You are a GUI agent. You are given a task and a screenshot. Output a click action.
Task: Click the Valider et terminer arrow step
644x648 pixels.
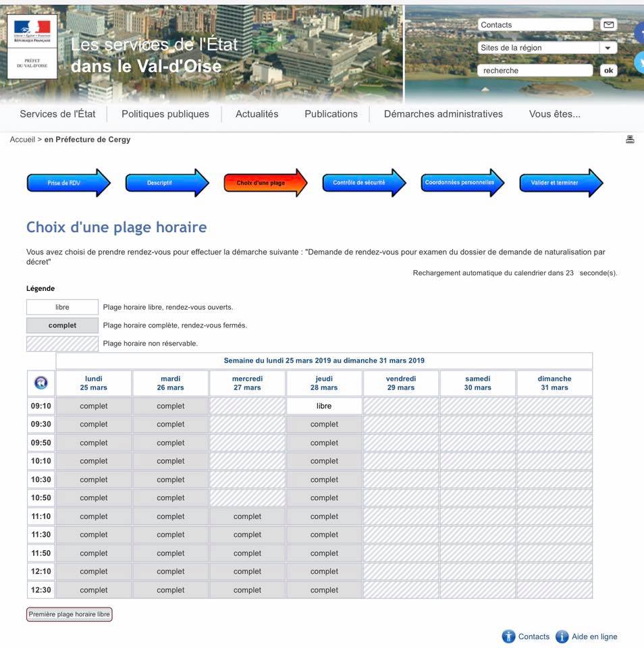tap(561, 183)
